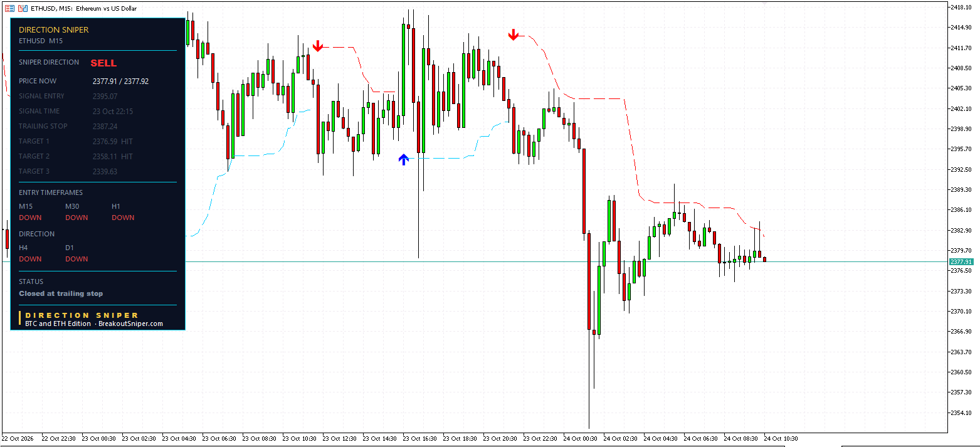
Task: Click the '23 Oct 18:30' time label
Action: (x=460, y=439)
